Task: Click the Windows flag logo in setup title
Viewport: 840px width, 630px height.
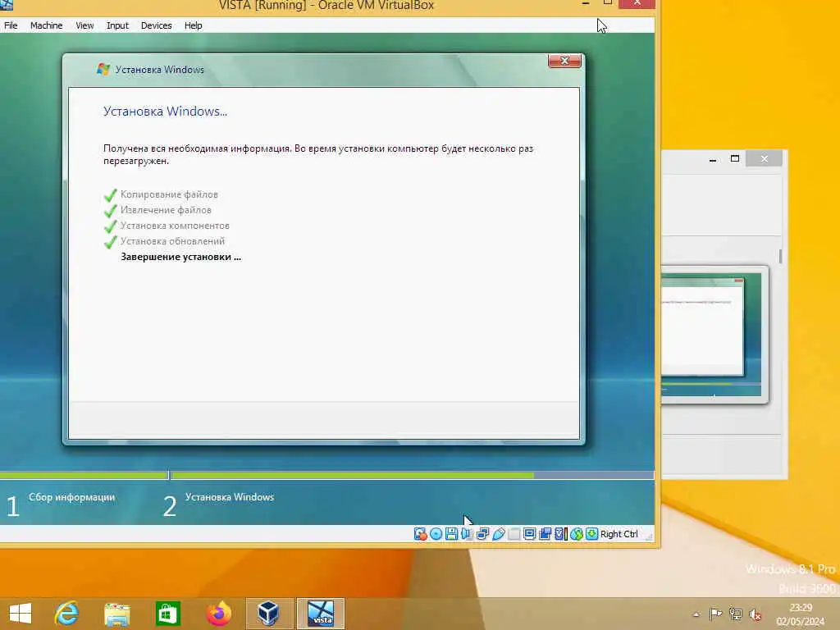Action: coord(103,69)
